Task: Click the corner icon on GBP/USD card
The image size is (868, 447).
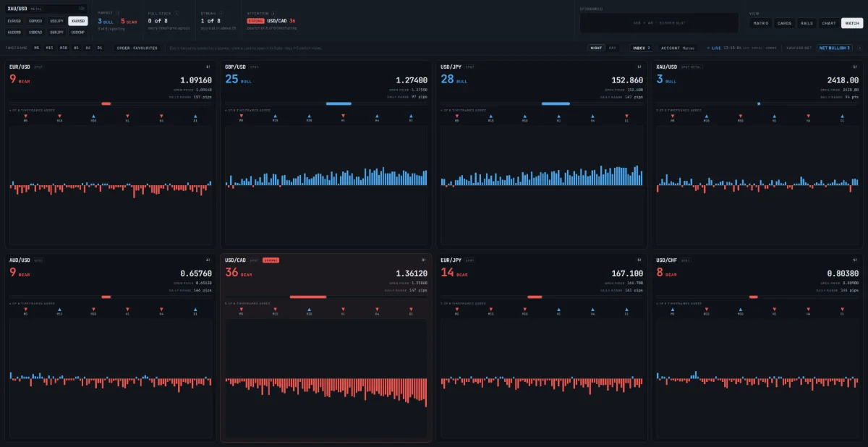Action: click(x=423, y=67)
